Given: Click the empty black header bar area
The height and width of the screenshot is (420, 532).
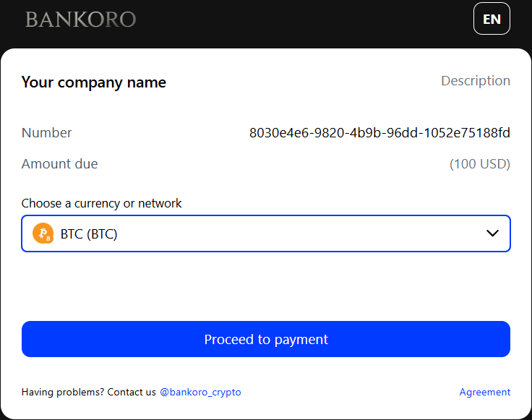Looking at the screenshot, I should pos(304,22).
